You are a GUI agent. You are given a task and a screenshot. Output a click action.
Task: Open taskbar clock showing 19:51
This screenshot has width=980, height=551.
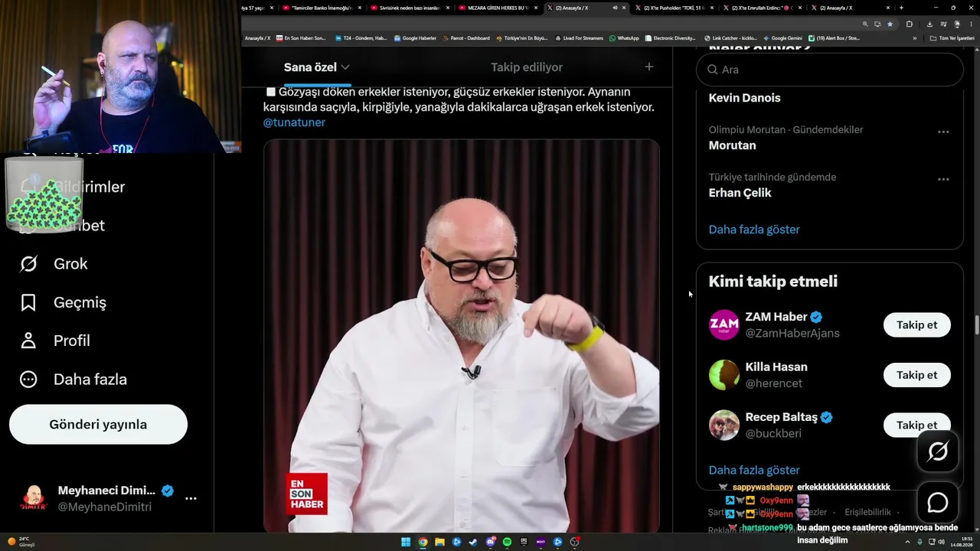point(962,542)
